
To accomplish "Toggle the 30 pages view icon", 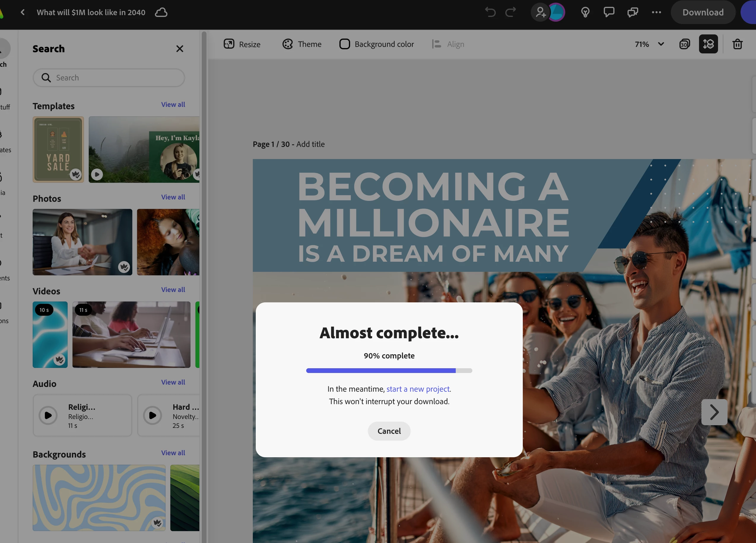I will point(684,44).
